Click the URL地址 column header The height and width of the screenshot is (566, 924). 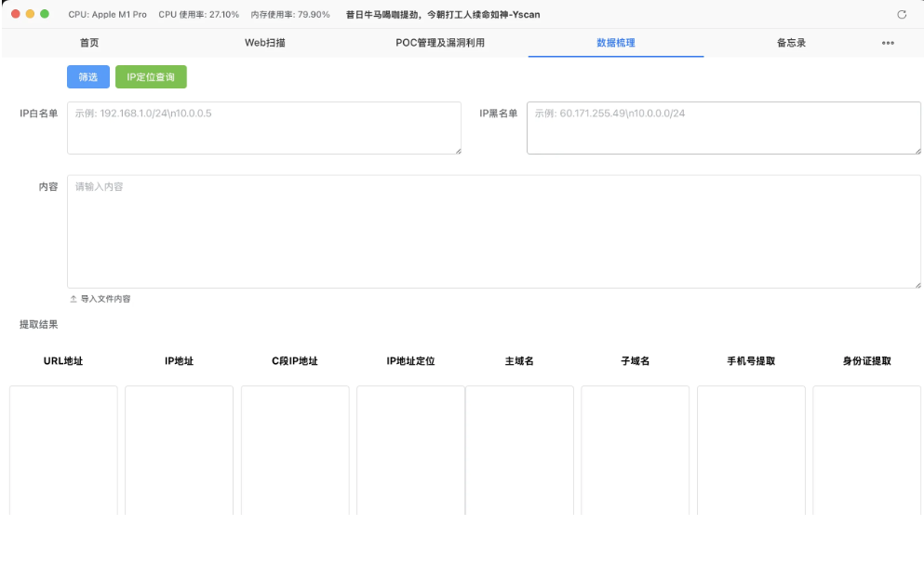[x=63, y=361]
